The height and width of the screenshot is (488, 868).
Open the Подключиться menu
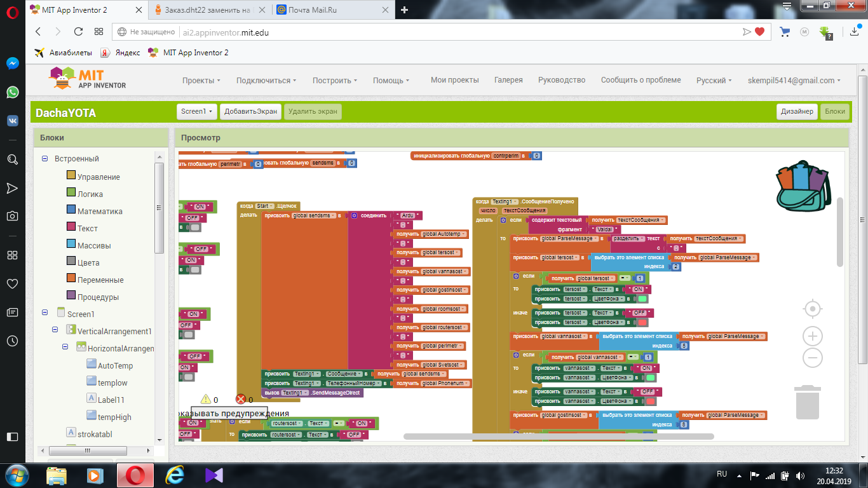click(266, 80)
